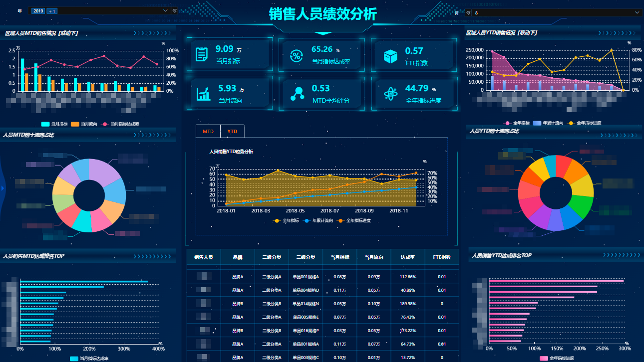Expand the year selection dropdown arrow
The height and width of the screenshot is (362, 644).
(166, 10)
